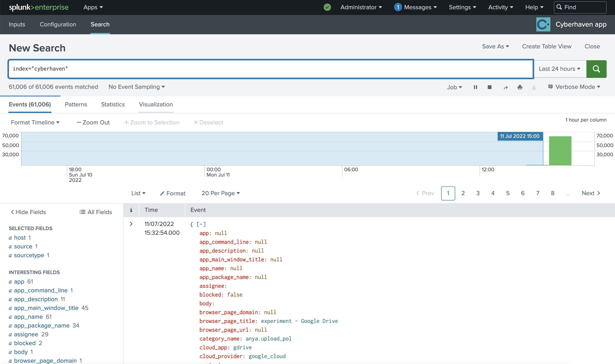
Task: Click the Time column header
Action: coord(151,210)
